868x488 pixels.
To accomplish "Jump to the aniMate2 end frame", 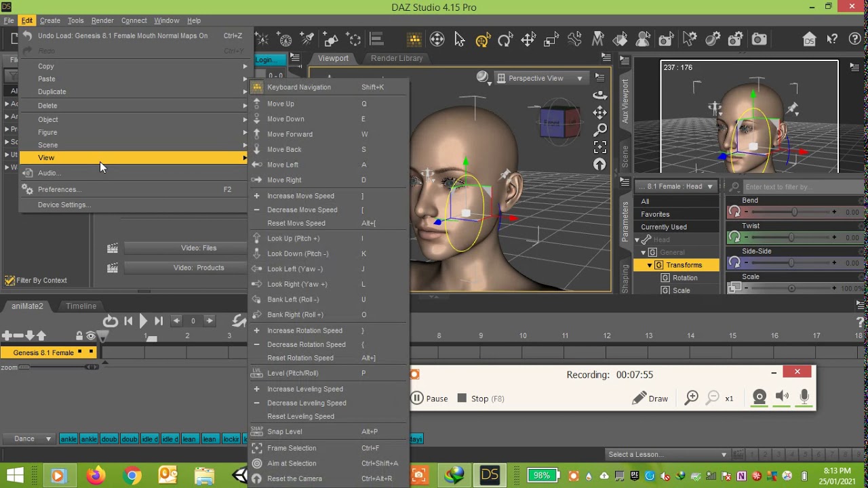I will pyautogui.click(x=159, y=321).
